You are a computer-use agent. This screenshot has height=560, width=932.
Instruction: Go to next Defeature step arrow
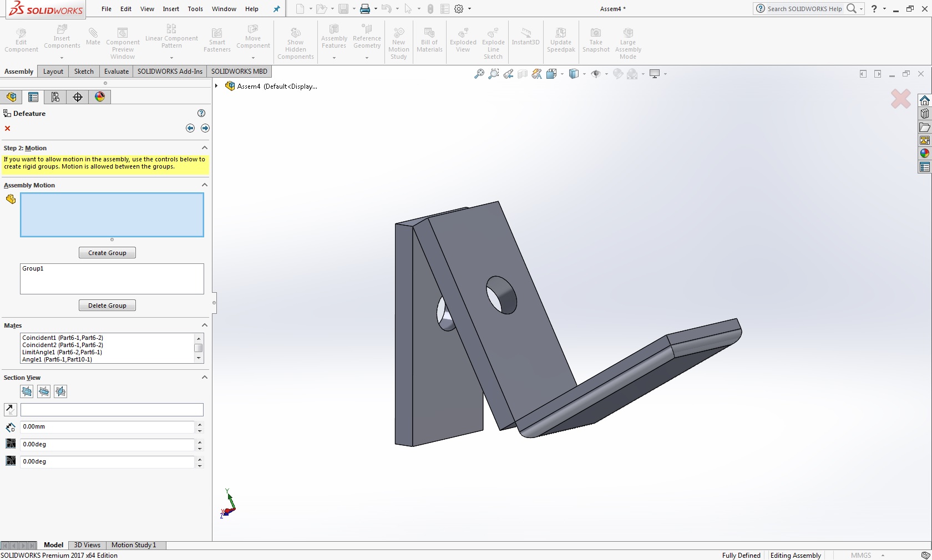tap(205, 129)
